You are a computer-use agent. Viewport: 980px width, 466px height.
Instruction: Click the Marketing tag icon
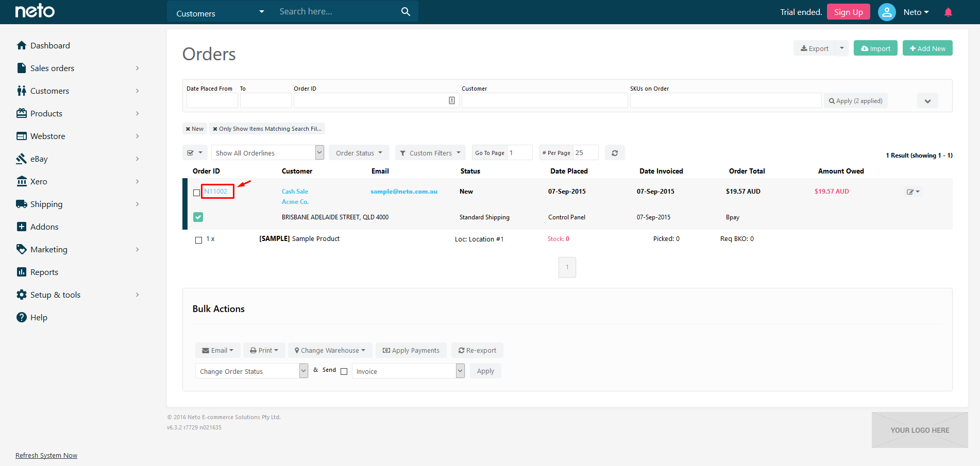22,249
